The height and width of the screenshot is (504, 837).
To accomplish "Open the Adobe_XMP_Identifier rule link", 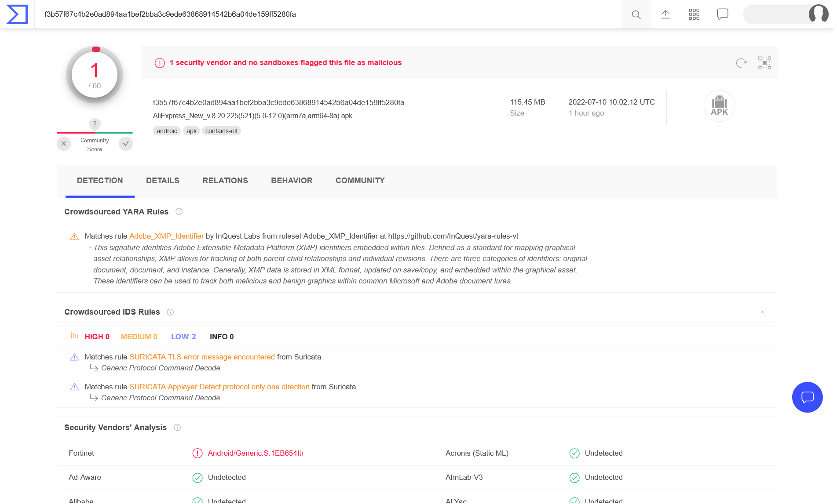I will pos(166,236).
